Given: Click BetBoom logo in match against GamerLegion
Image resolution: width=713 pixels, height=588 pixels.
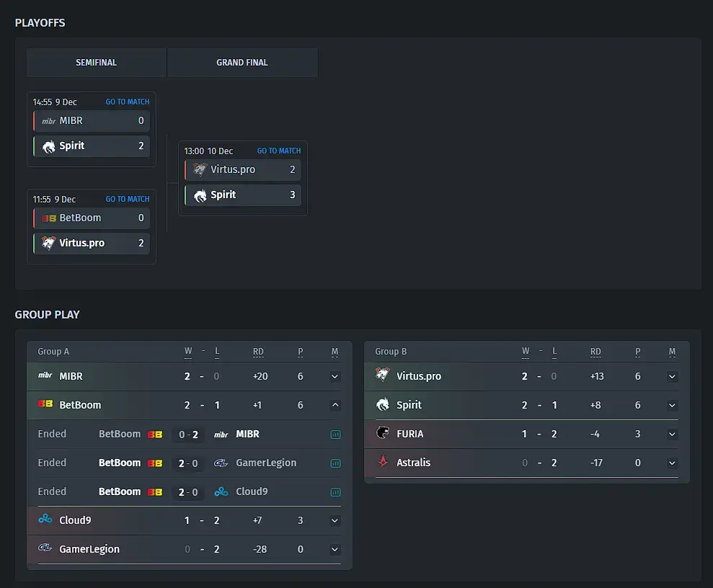Looking at the screenshot, I should 155,463.
